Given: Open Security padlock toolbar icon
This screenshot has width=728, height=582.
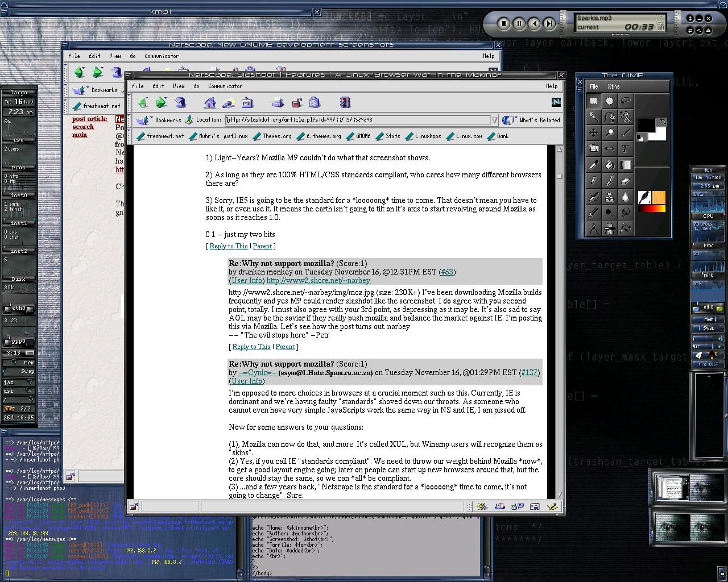Looking at the screenshot, I should [x=296, y=102].
